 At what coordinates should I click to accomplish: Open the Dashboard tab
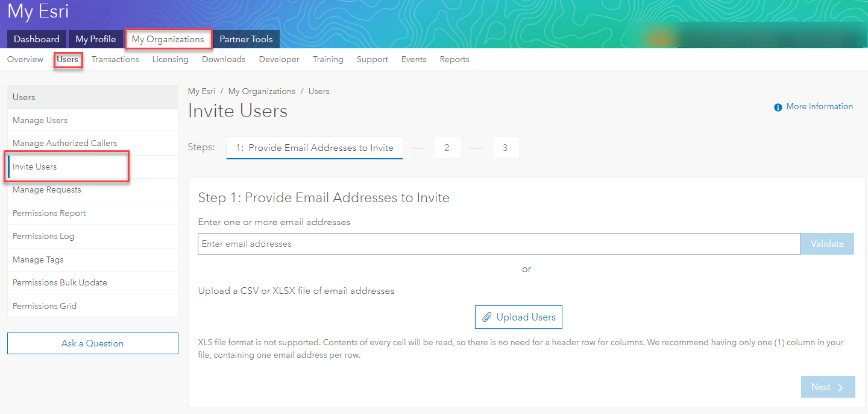click(36, 39)
